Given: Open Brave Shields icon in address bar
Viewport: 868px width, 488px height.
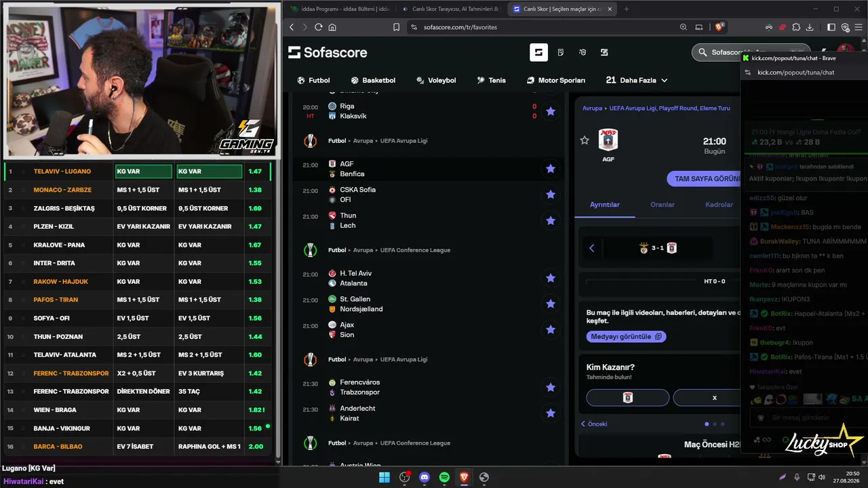Looking at the screenshot, I should tap(719, 27).
